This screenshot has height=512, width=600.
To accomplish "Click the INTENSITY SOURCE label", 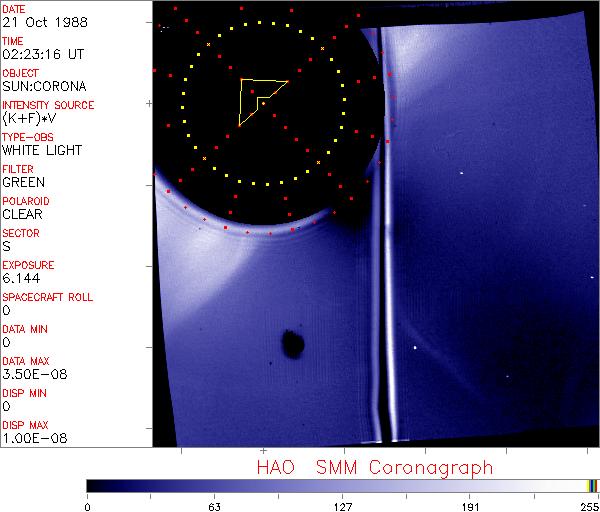I will point(48,105).
